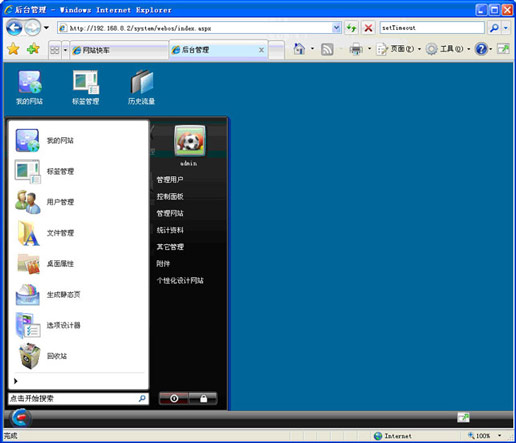
Task: Open 选项设计器 from the start menu
Action: tap(48, 325)
